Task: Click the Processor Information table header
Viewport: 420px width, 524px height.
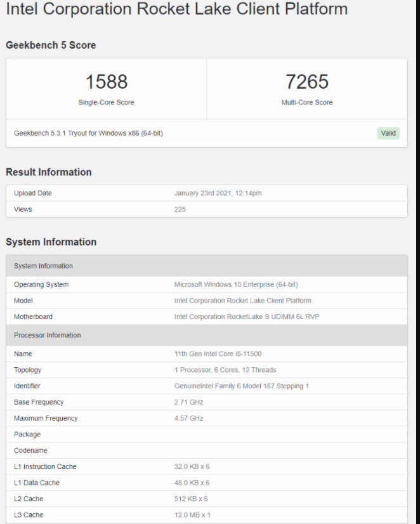Action: [x=207, y=335]
